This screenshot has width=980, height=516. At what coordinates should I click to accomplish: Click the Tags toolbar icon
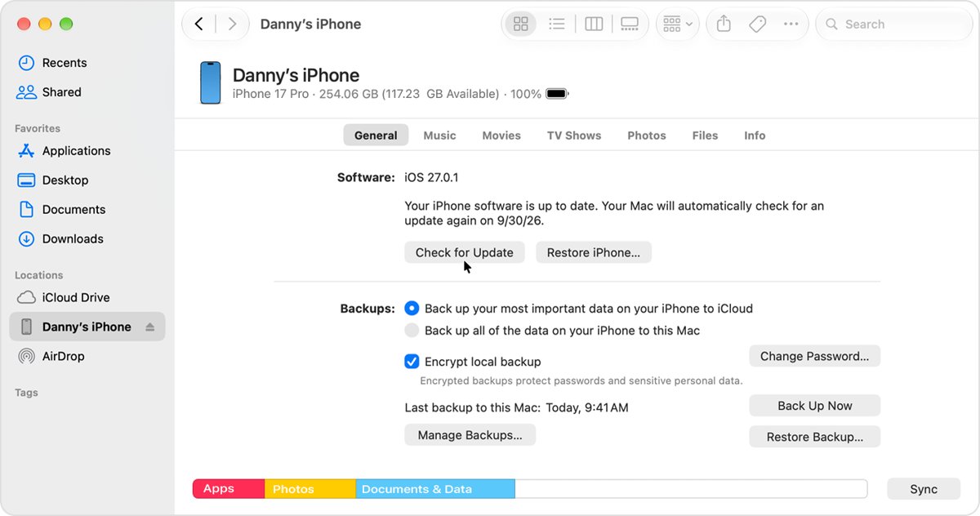(757, 24)
